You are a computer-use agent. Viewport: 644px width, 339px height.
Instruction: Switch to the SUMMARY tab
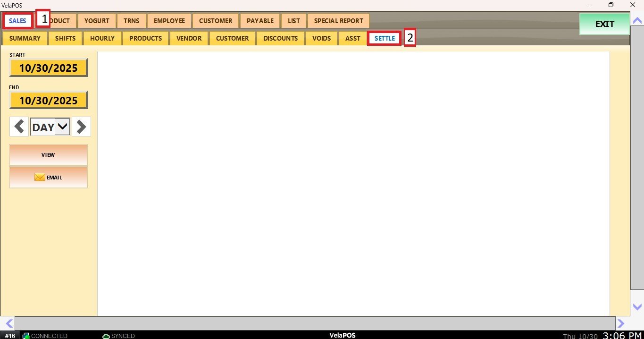tap(25, 38)
